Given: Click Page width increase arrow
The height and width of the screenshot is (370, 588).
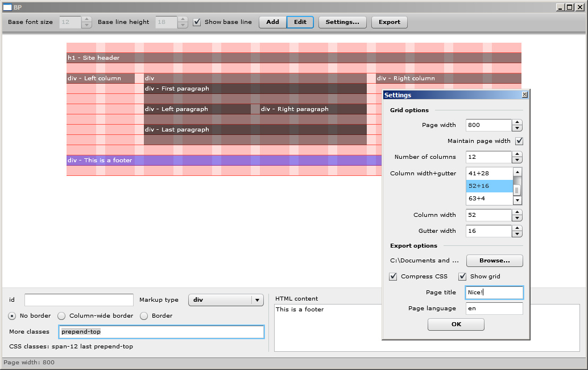Looking at the screenshot, I should coord(517,122).
